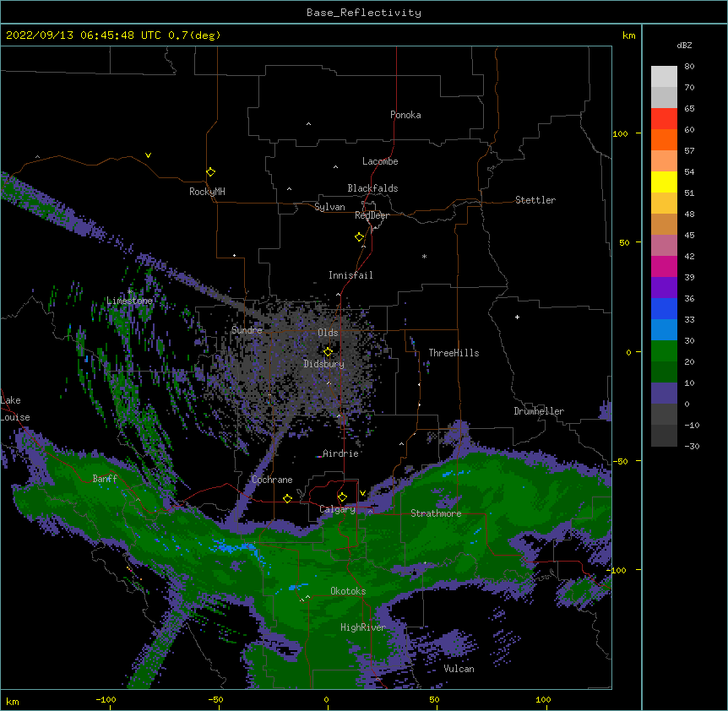This screenshot has width=728, height=711.
Task: Click the Sylvan label on the map
Action: click(329, 207)
